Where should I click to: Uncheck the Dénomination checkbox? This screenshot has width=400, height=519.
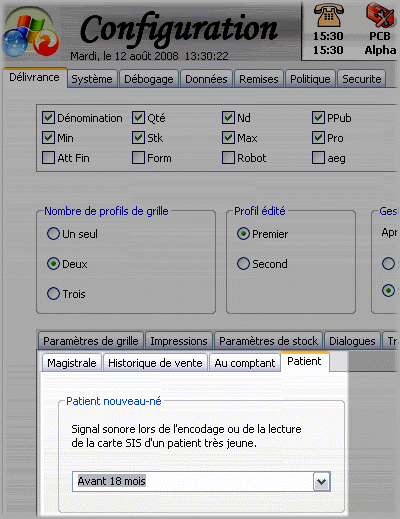(x=48, y=118)
